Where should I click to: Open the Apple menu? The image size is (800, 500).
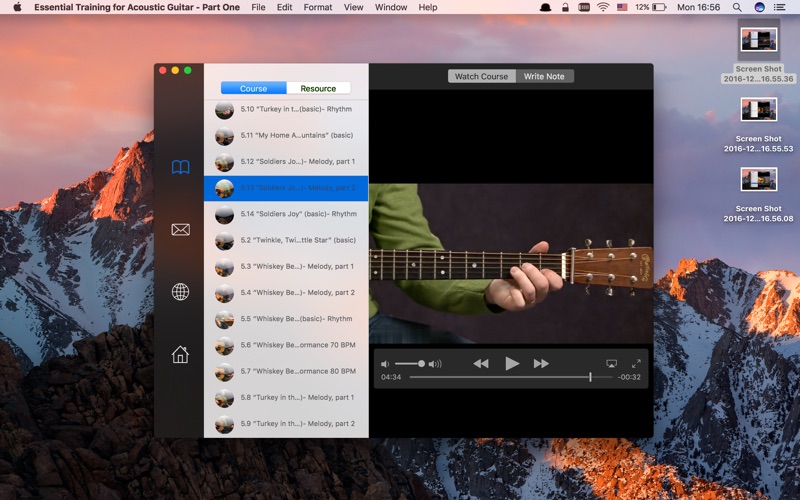point(17,7)
